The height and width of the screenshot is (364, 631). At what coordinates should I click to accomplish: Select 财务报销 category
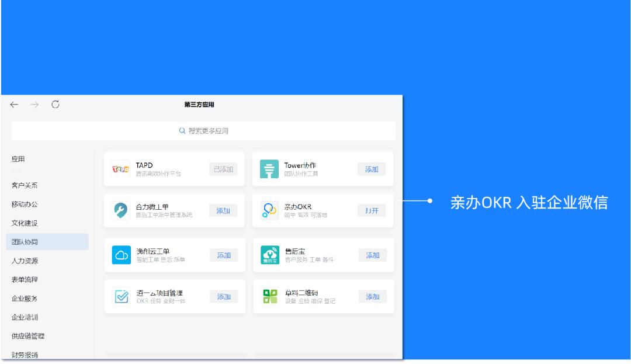(25, 355)
